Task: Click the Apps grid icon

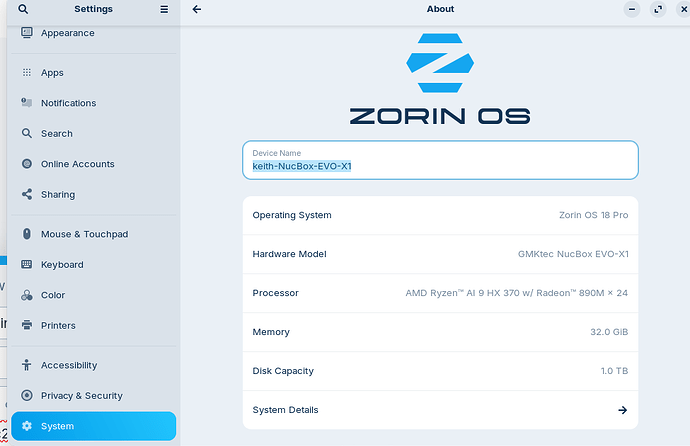Action: click(27, 73)
